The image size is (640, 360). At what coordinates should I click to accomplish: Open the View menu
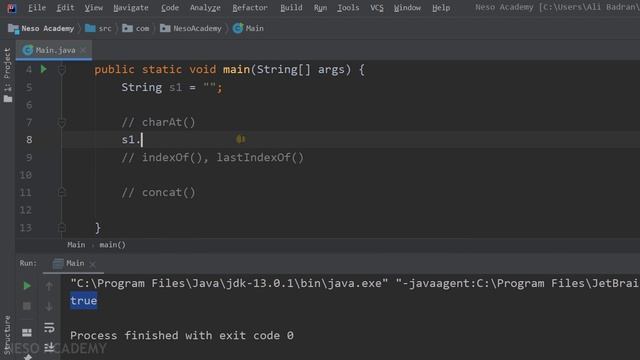(93, 8)
